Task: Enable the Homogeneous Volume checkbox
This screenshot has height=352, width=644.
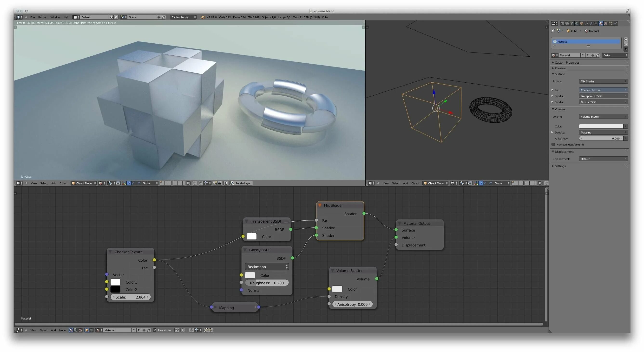Action: [x=553, y=144]
